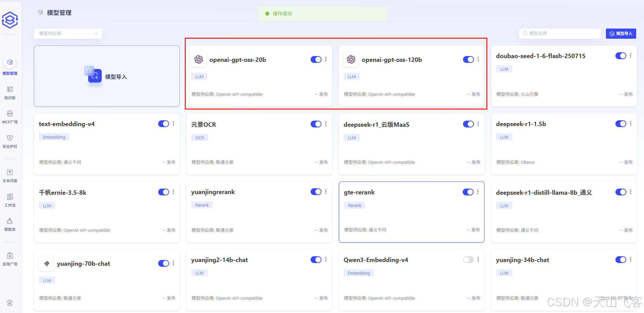Open the deepseek-r1-distill-llama-8b_通义 card
644x313 pixels.
(564, 212)
